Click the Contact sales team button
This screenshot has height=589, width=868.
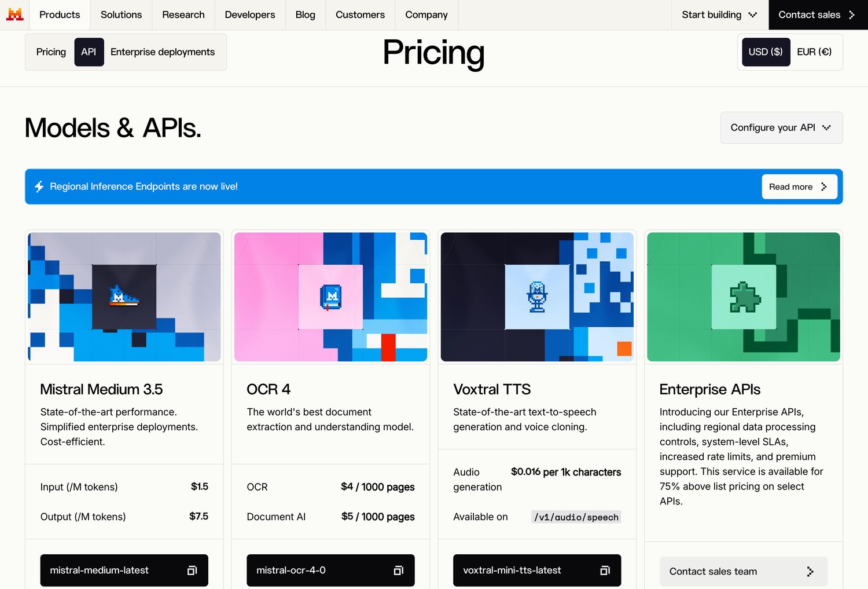[x=743, y=572]
